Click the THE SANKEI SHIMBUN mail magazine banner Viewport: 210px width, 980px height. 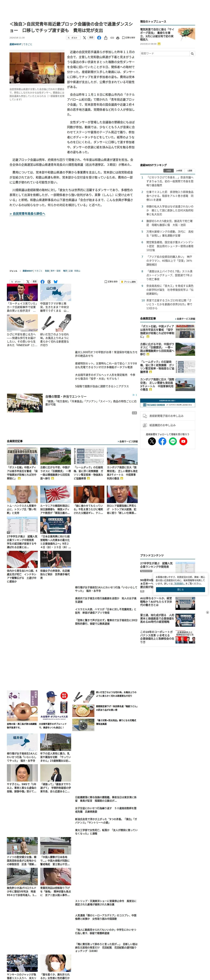(x=168, y=403)
